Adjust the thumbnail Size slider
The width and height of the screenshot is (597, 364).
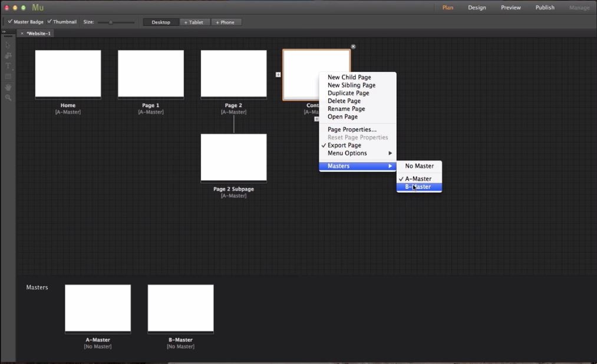click(x=111, y=22)
